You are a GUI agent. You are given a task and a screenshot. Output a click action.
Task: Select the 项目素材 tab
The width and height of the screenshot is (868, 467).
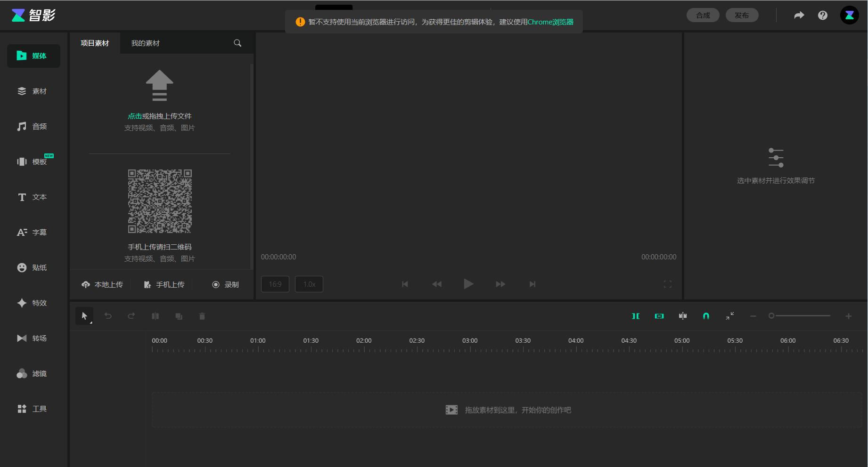(x=95, y=43)
